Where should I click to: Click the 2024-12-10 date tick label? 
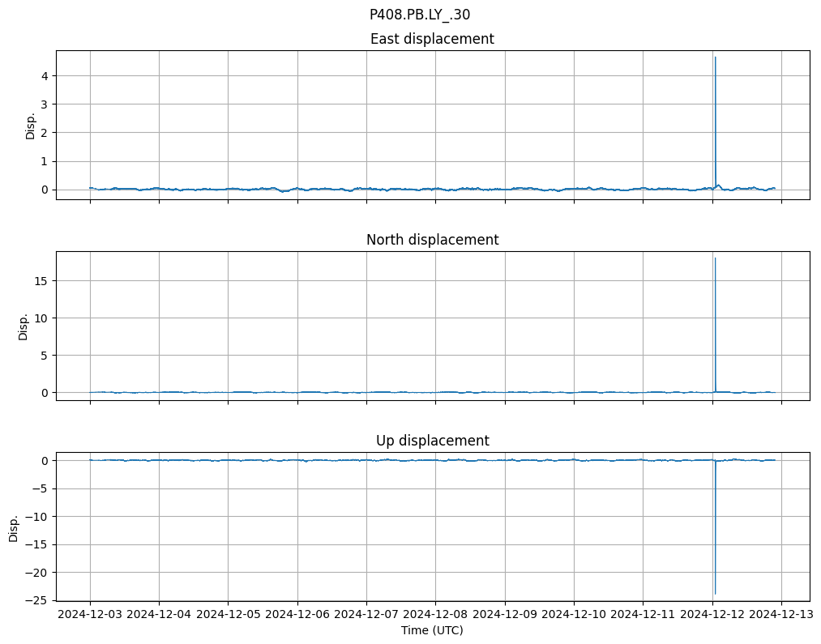(x=574, y=615)
